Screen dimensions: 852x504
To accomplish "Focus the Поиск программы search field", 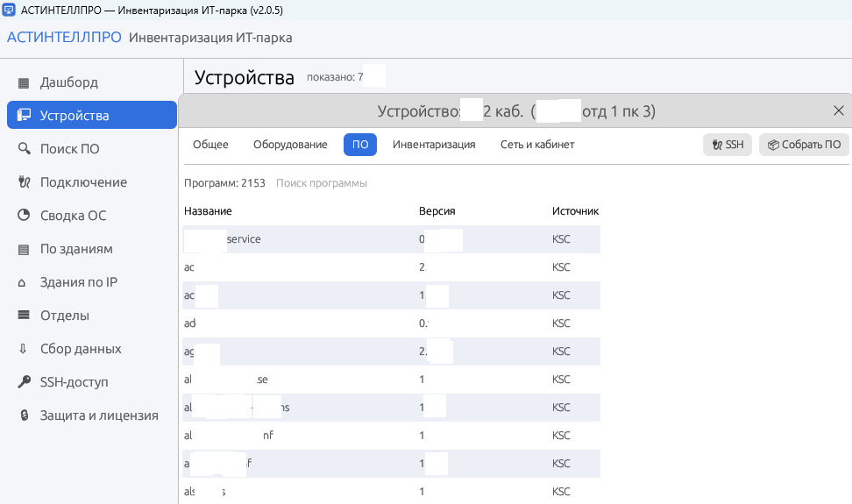I will (322, 183).
